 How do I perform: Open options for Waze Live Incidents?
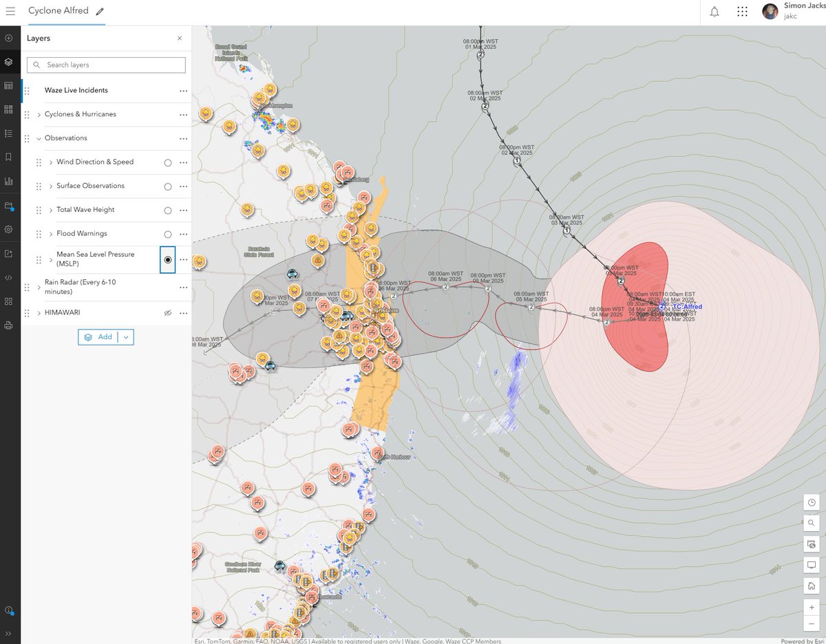pyautogui.click(x=183, y=91)
